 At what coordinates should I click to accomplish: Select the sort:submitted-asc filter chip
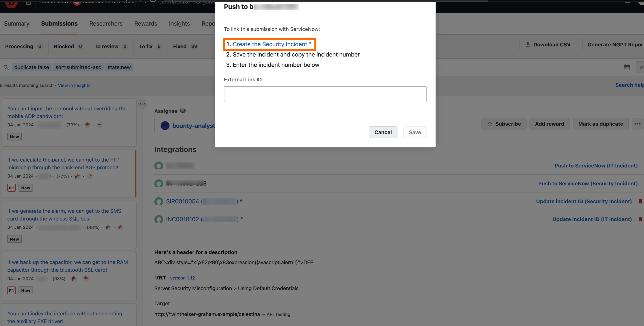(78, 67)
